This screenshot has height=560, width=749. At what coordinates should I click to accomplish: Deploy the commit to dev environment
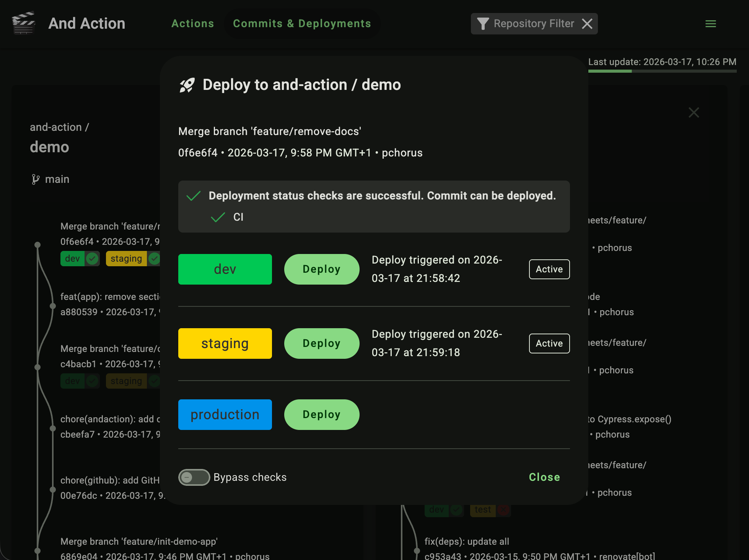pyautogui.click(x=321, y=269)
